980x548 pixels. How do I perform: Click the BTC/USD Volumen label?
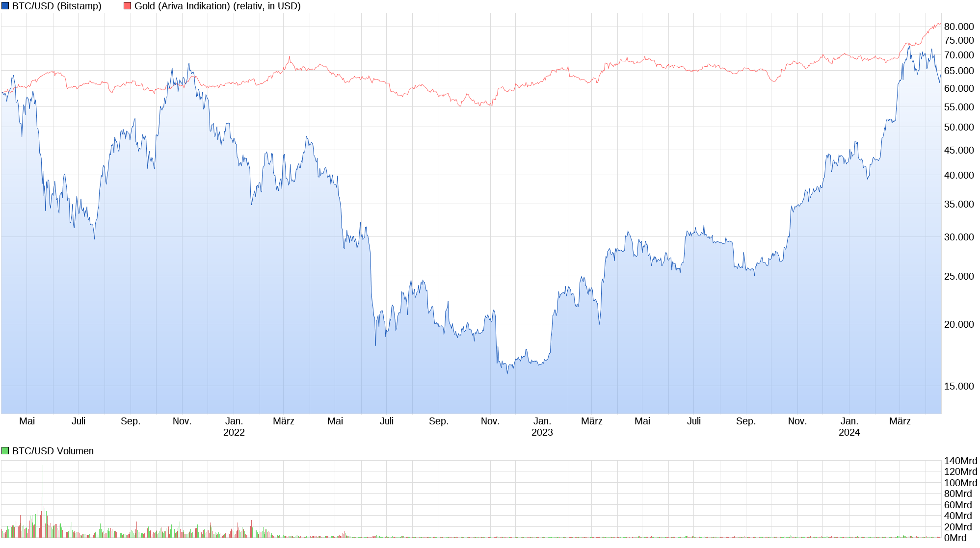(x=53, y=451)
